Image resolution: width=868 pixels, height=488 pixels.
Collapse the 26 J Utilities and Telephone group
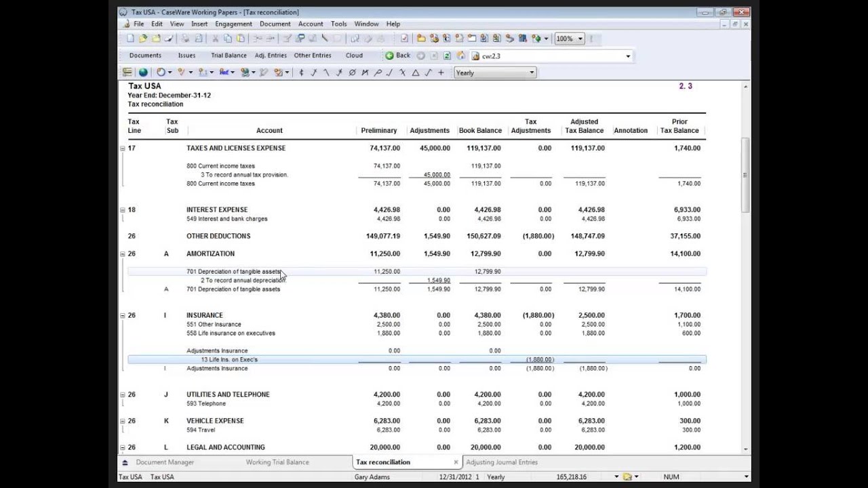[x=123, y=394]
